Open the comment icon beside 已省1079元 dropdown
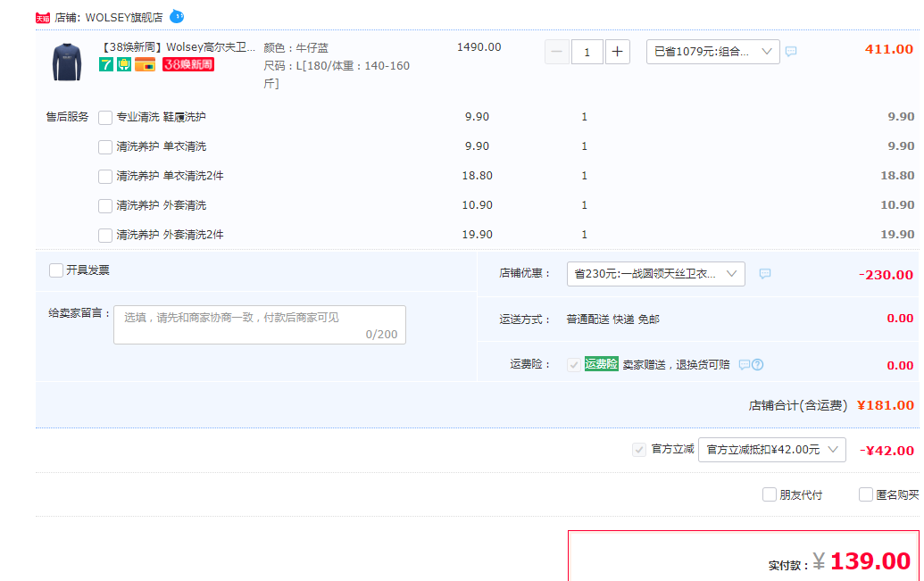The width and height of the screenshot is (924, 581). coord(791,51)
